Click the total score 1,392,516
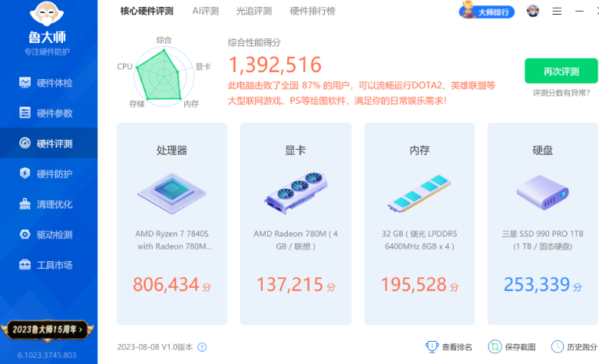The height and width of the screenshot is (364, 599). pyautogui.click(x=275, y=65)
